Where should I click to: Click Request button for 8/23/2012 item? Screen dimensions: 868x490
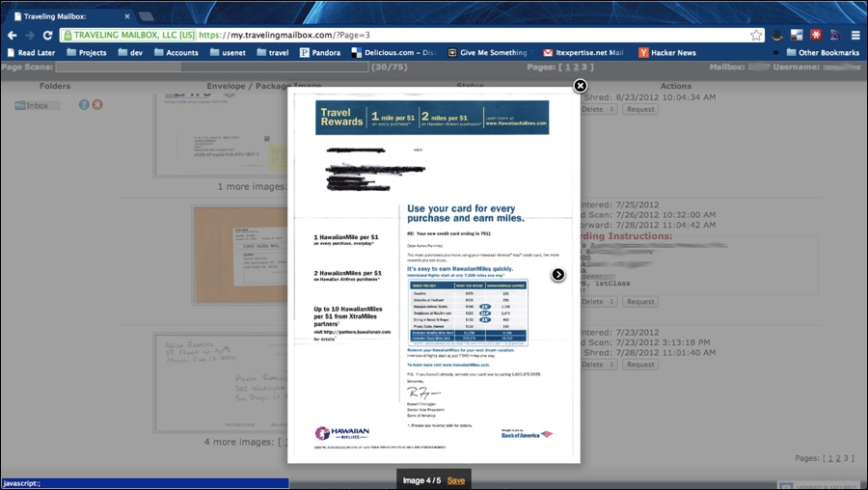tap(640, 109)
